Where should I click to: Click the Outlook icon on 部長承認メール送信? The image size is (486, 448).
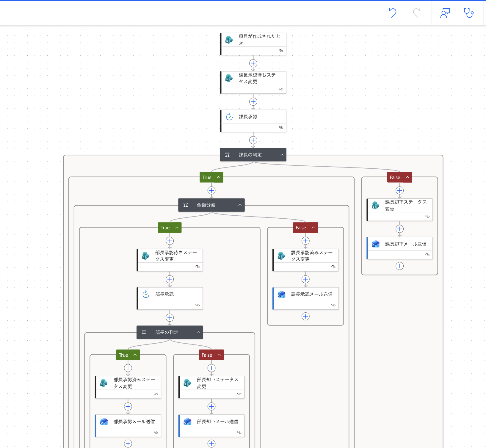(x=104, y=422)
